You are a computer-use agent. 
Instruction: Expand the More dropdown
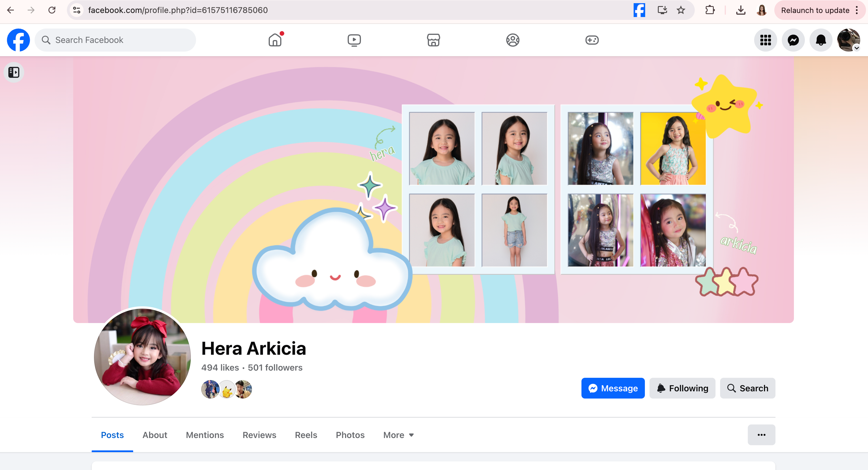pyautogui.click(x=398, y=435)
